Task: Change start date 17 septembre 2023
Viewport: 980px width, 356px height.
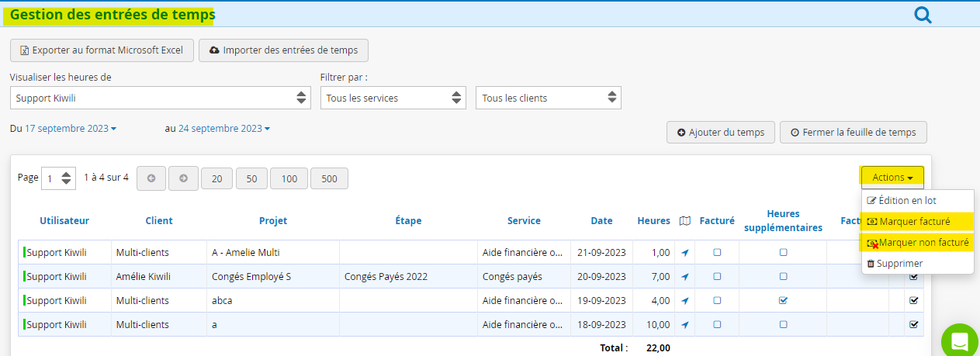Action: [x=71, y=128]
